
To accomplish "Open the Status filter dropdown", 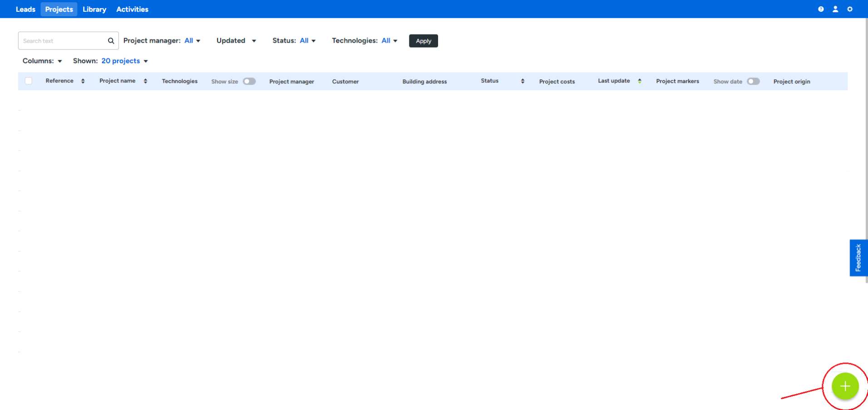I will 307,41.
